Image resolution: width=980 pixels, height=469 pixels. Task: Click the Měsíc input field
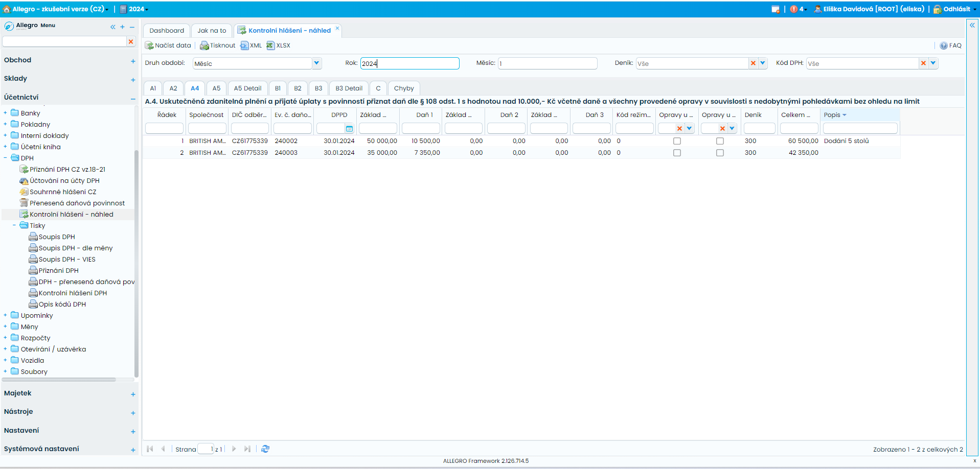(x=548, y=63)
